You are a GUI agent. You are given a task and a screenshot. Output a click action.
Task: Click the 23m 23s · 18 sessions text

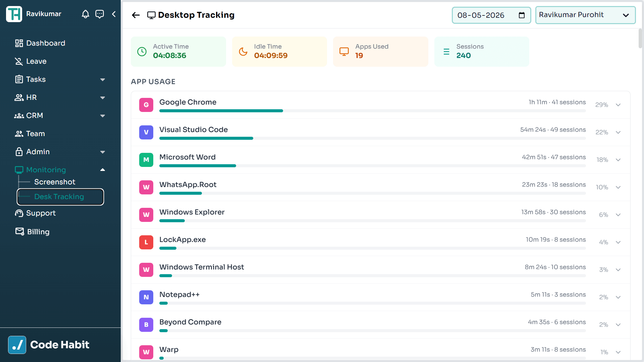pyautogui.click(x=554, y=185)
